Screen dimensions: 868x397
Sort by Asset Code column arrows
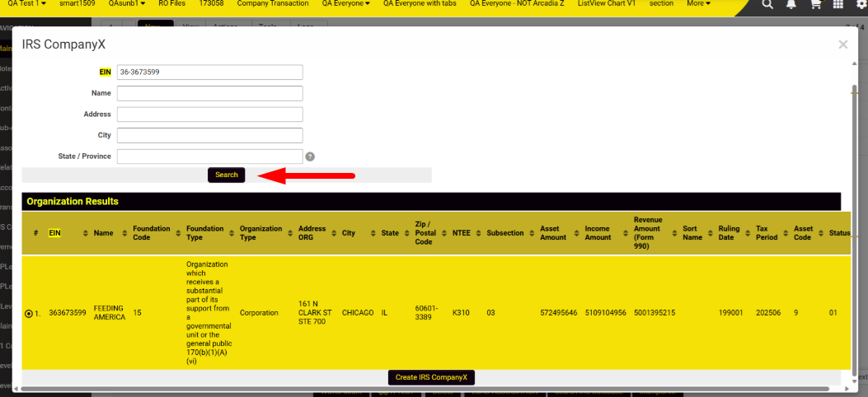(820, 233)
